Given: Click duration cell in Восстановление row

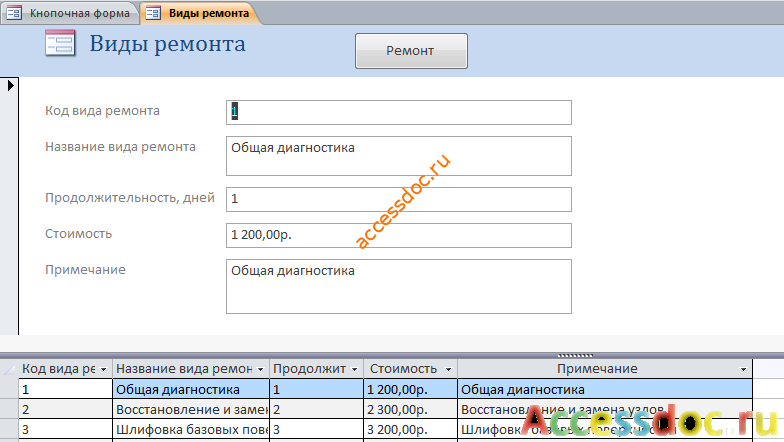Looking at the screenshot, I should coord(316,409).
